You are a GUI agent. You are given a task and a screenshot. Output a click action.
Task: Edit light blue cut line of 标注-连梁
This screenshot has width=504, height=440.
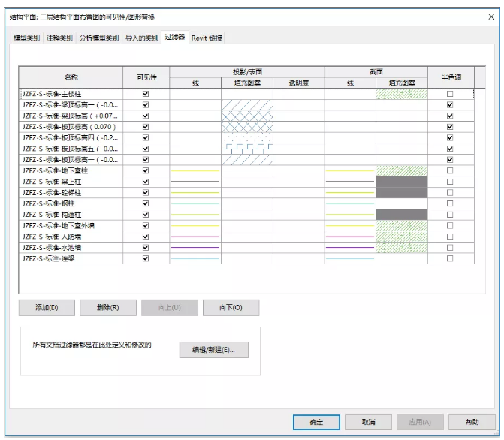pos(350,258)
